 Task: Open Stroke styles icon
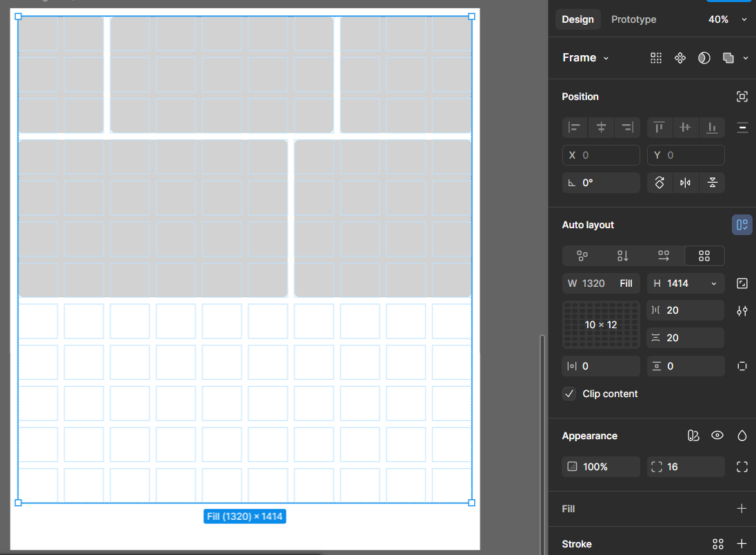click(718, 544)
